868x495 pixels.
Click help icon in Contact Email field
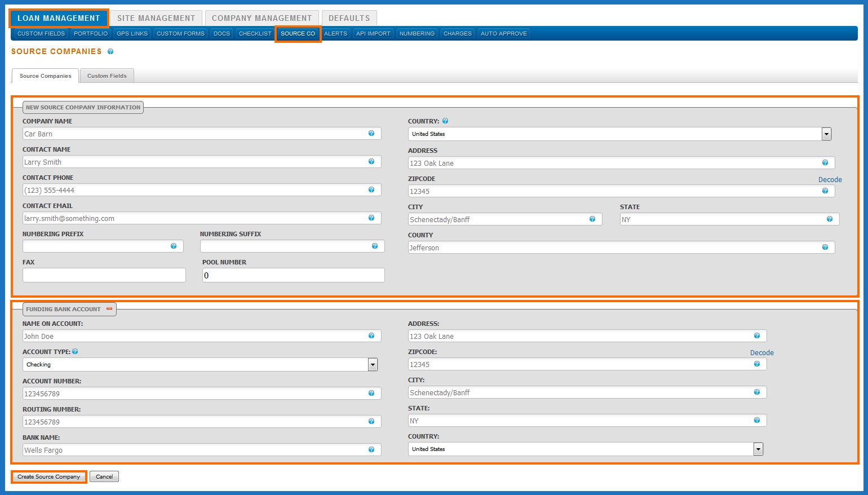371,218
